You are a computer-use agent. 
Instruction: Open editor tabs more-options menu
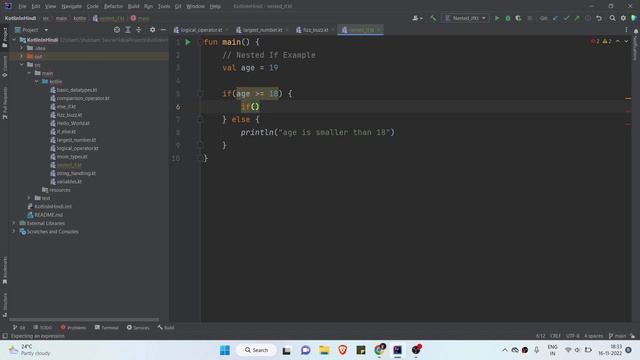pyautogui.click(x=626, y=30)
